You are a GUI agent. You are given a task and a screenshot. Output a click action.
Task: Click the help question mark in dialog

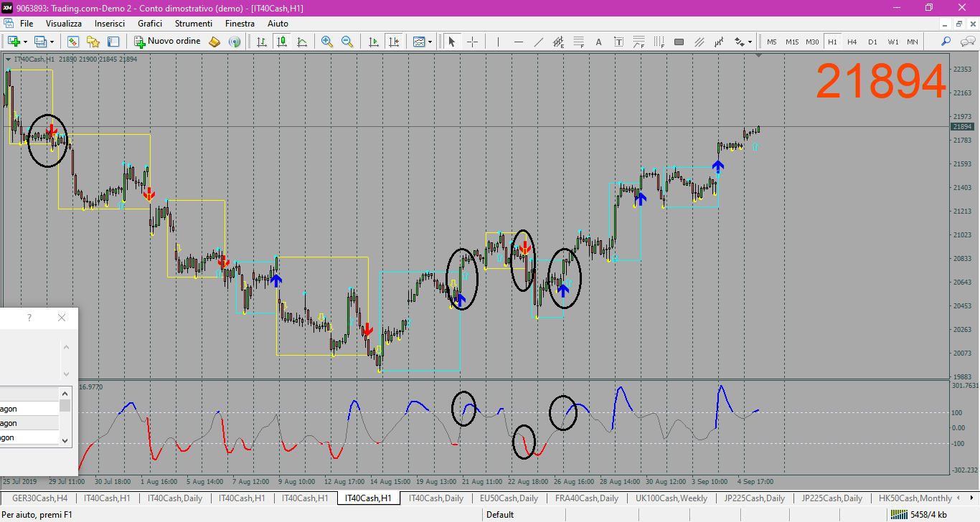[x=29, y=318]
